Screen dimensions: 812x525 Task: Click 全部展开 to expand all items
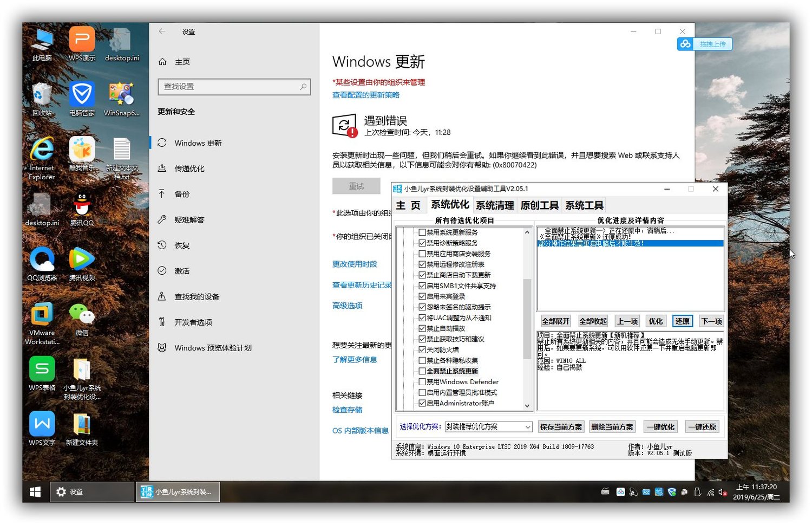pyautogui.click(x=555, y=321)
